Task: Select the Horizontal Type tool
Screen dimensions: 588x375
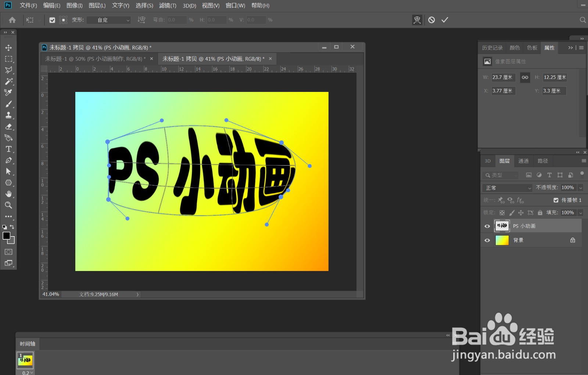Action: pos(9,149)
